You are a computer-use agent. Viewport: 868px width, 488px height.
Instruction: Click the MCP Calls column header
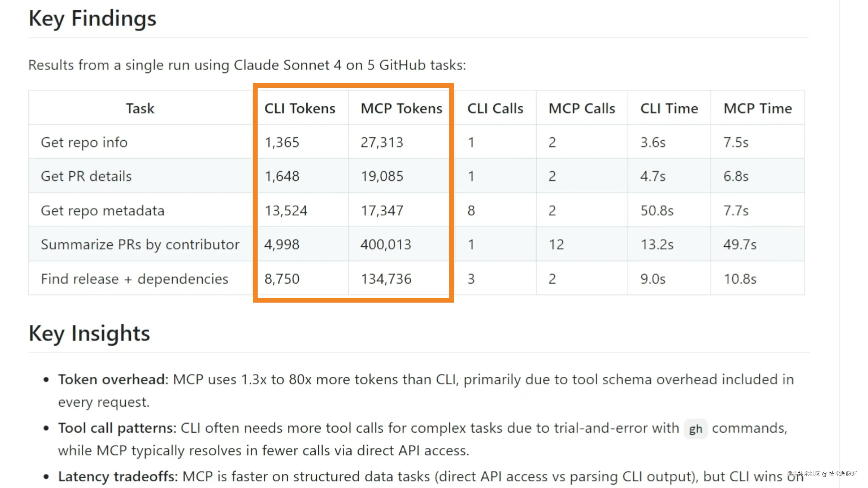[x=582, y=108]
